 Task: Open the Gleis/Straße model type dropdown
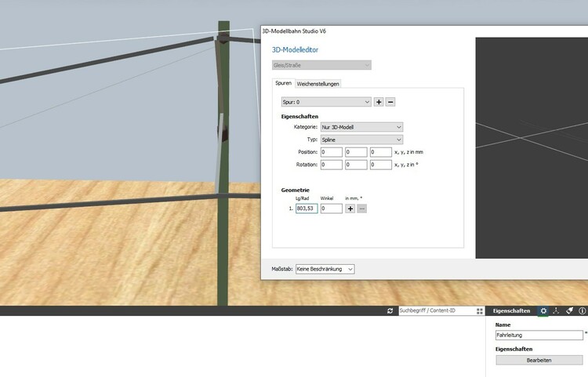pos(321,65)
